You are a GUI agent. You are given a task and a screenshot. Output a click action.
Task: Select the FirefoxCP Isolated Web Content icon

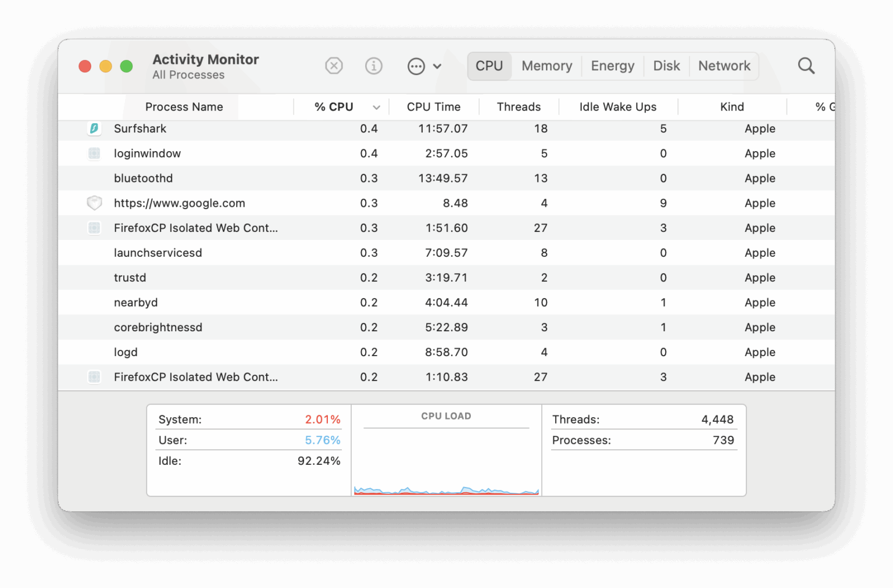[94, 228]
